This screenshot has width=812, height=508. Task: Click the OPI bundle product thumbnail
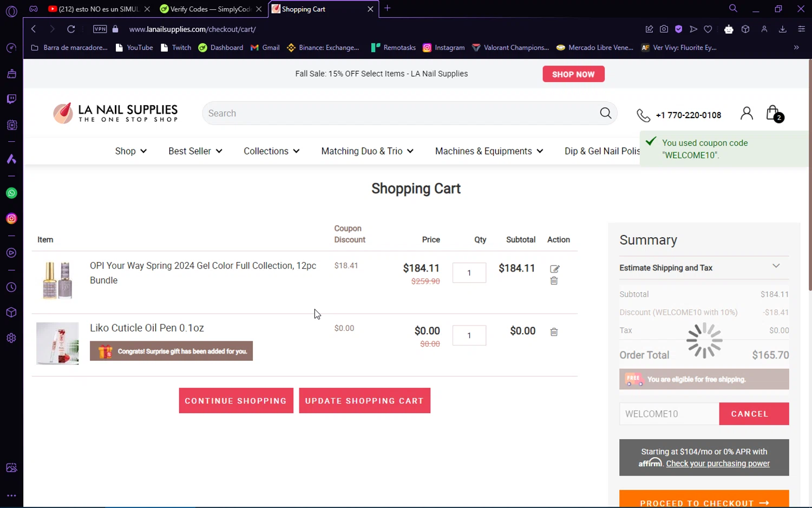coord(57,280)
